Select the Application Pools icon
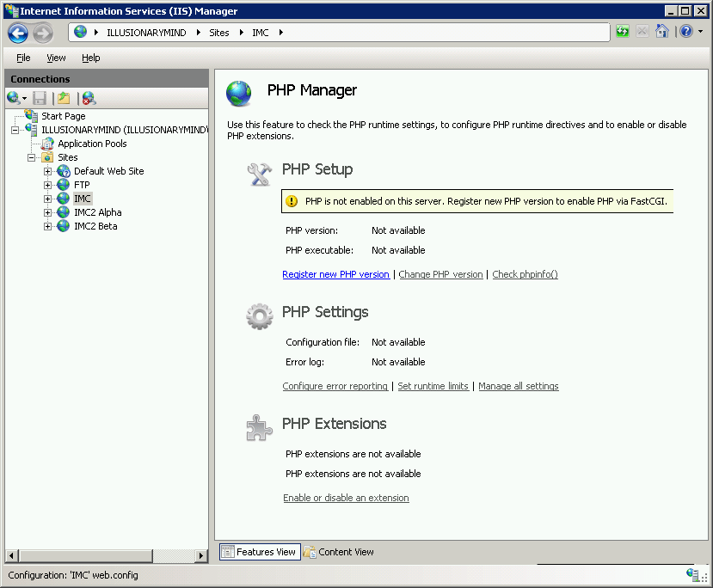The image size is (713, 588). (48, 144)
